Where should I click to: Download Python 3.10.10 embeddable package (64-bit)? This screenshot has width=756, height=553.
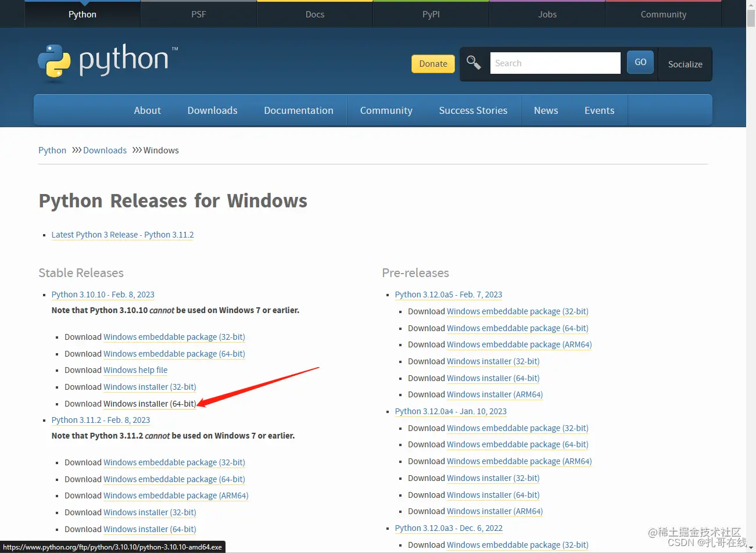point(174,354)
